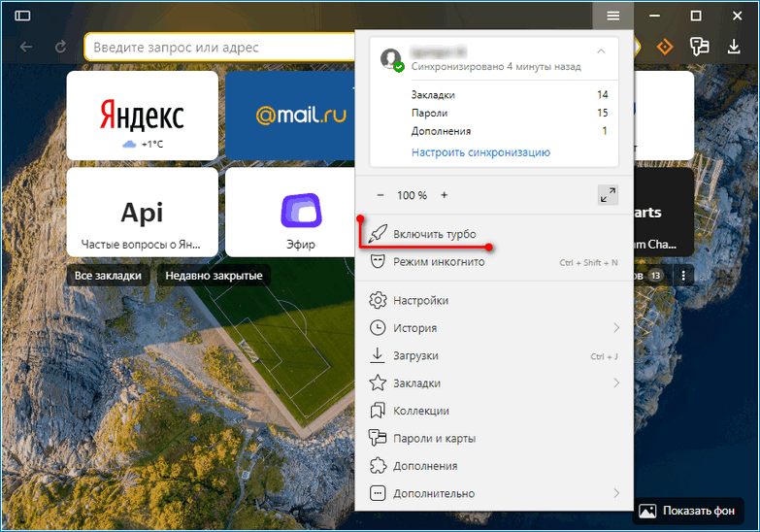Screen dimensions: 760x532
Task: Enable Turbo mode via Включить турбо
Action: 435,234
